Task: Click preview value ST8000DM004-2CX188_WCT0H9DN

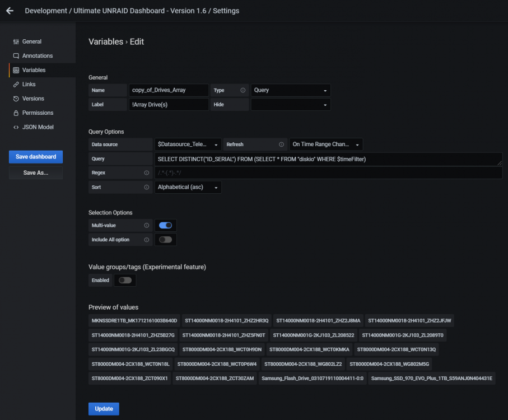Action: pos(222,349)
